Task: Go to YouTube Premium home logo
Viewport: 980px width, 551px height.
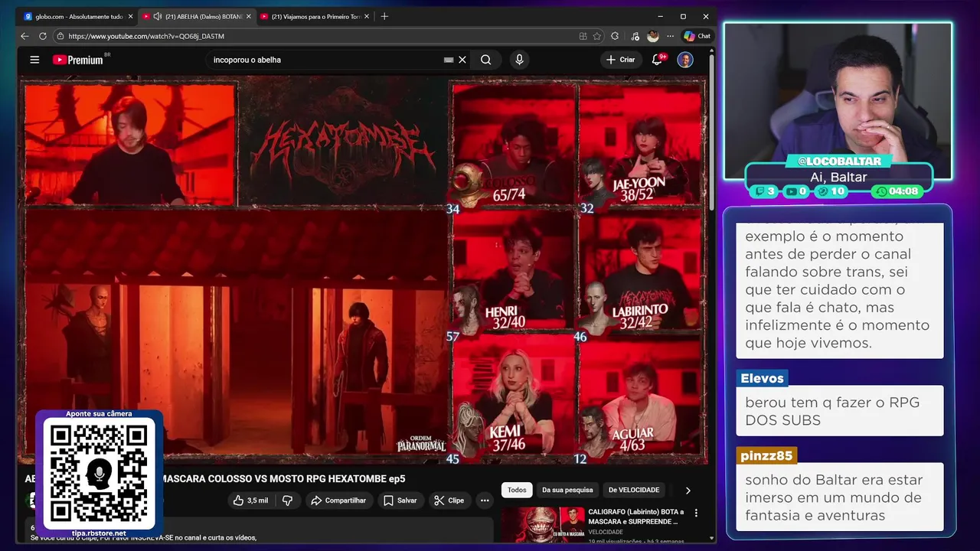Action: pos(78,60)
